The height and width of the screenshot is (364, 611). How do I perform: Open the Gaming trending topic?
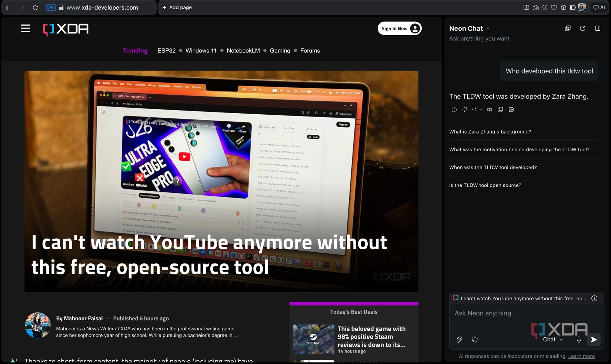[280, 51]
